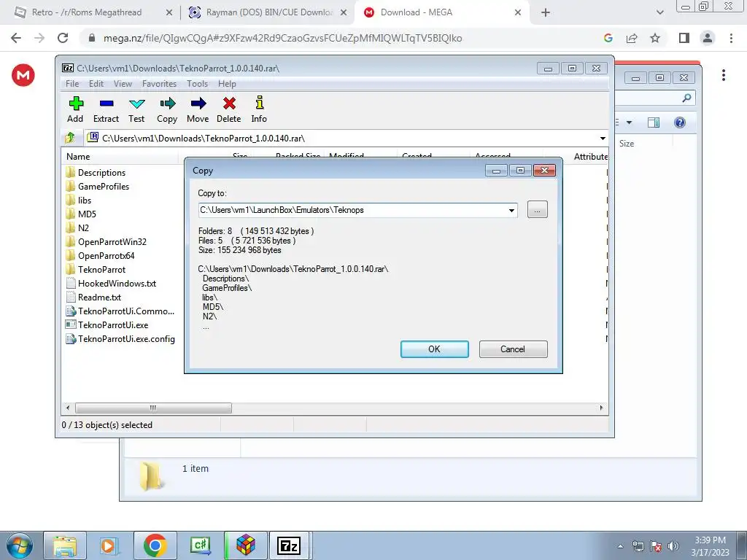747x560 pixels.
Task: Open the MEGA page three-dot options menu
Action: (x=724, y=75)
